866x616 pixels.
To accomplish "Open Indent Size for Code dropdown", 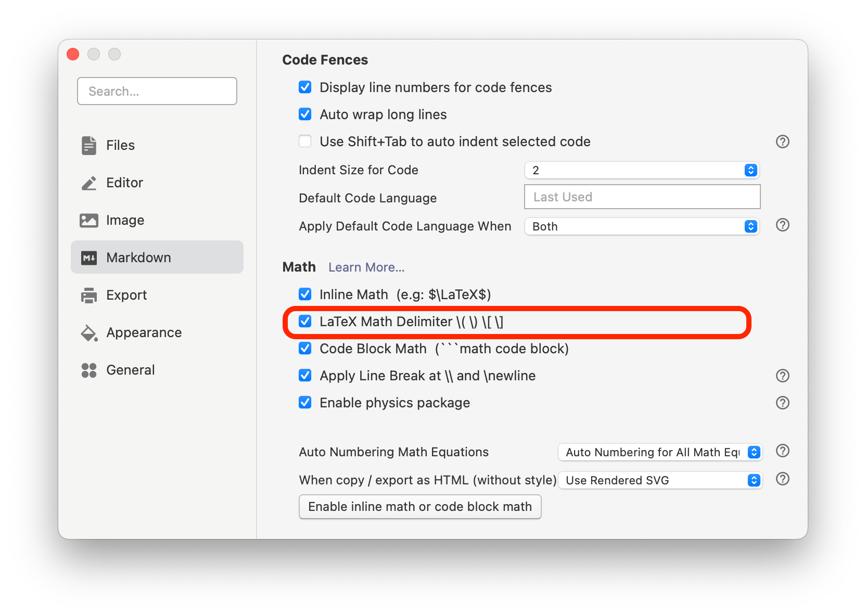I will (x=642, y=170).
